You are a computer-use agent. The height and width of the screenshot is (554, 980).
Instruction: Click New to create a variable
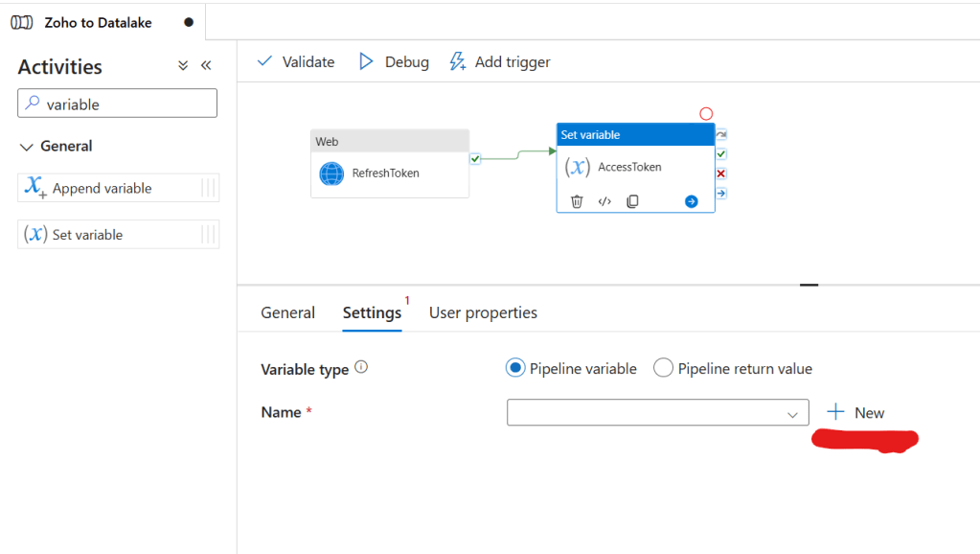(855, 413)
